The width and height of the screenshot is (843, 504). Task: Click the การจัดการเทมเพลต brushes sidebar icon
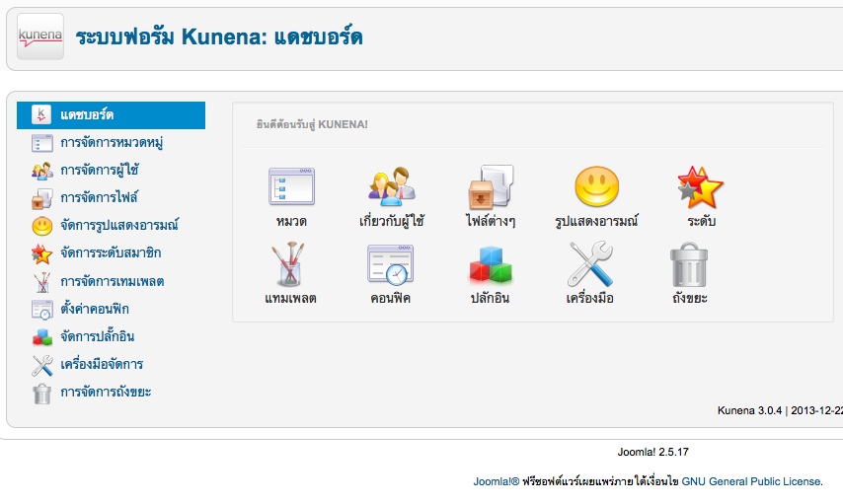tap(41, 282)
